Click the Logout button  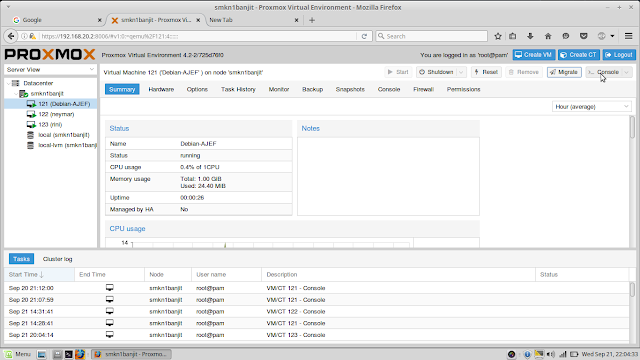coord(619,55)
